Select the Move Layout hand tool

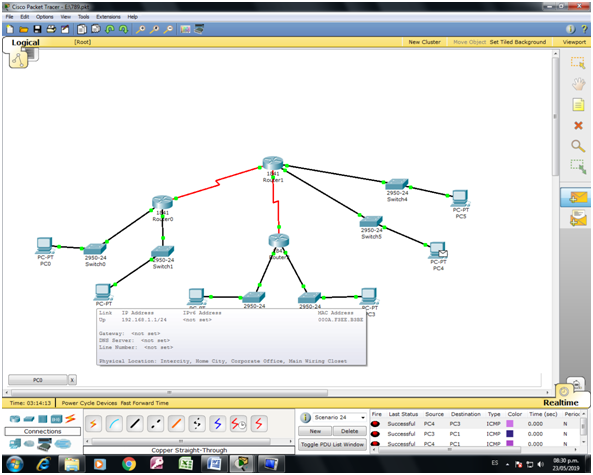pyautogui.click(x=578, y=84)
